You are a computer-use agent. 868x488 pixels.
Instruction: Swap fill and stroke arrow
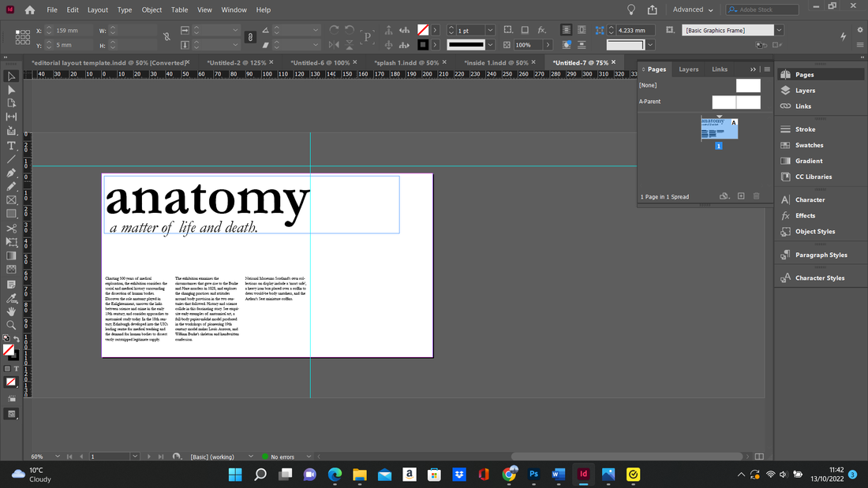17,339
